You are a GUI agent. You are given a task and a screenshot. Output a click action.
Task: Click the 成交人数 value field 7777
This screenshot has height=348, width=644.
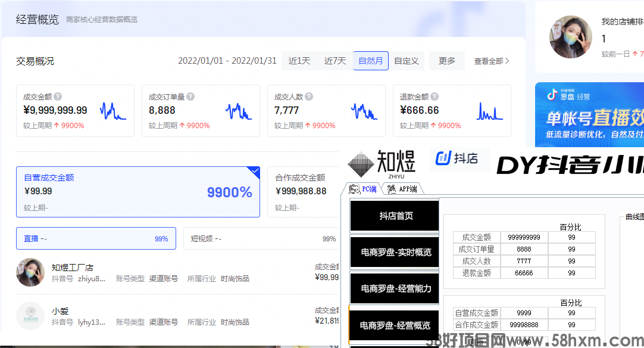pos(524,261)
